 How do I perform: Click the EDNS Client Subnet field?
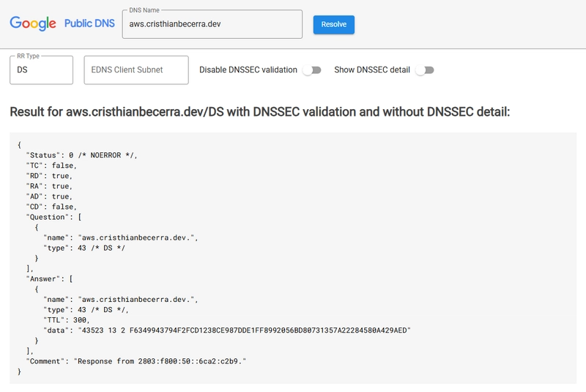[x=136, y=70]
